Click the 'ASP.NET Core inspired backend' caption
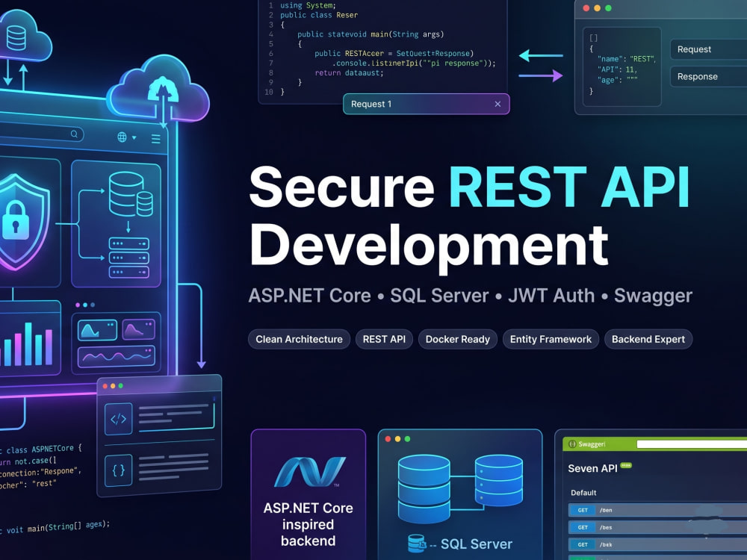Viewport: 747px width, 560px height. coord(309,524)
